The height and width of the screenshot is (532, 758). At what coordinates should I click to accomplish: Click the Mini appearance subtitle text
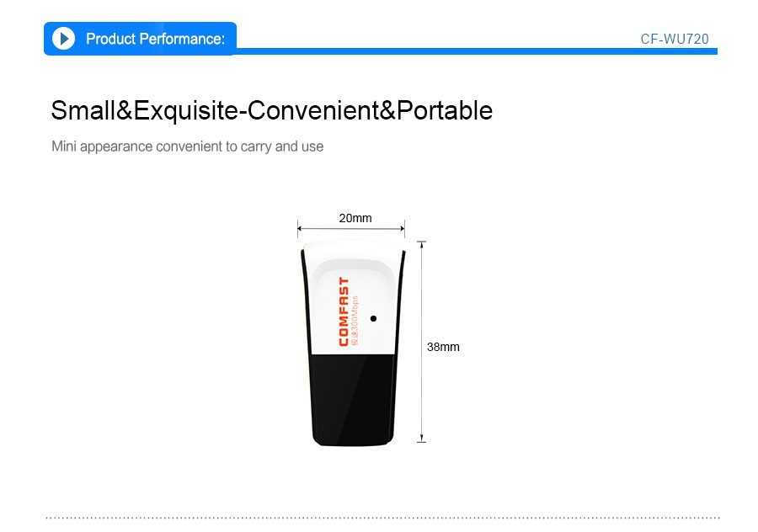187,146
